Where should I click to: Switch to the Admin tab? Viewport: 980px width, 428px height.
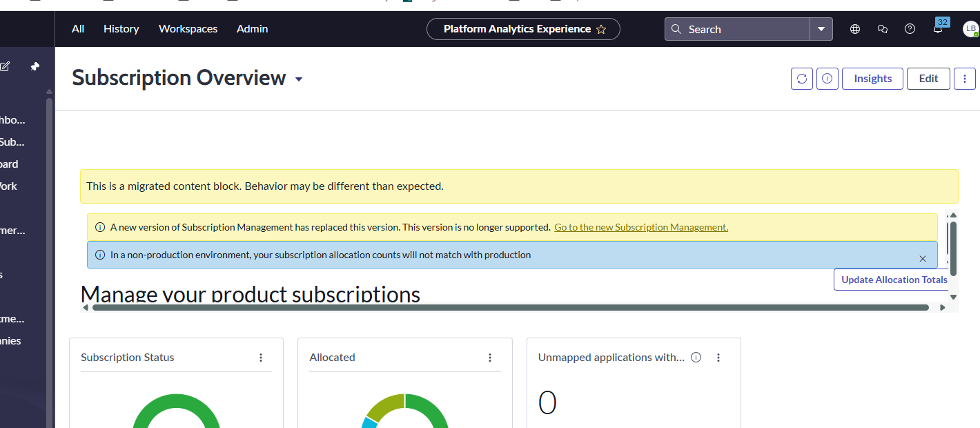[x=252, y=28]
